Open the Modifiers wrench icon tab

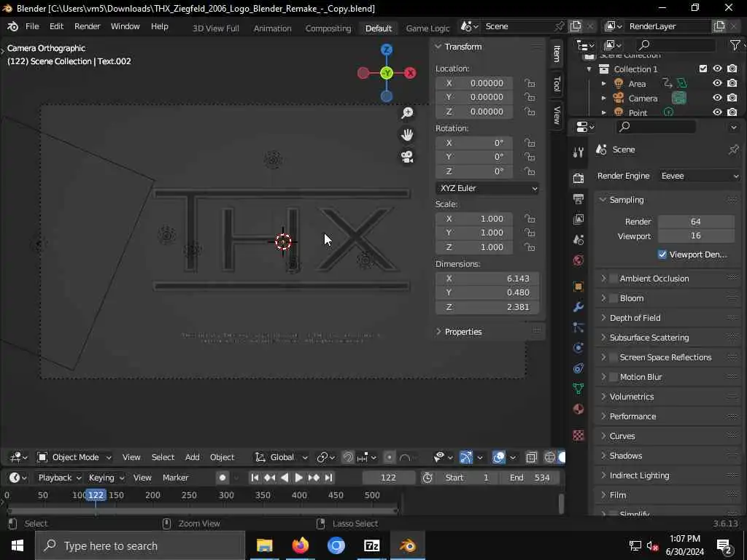pyautogui.click(x=578, y=307)
